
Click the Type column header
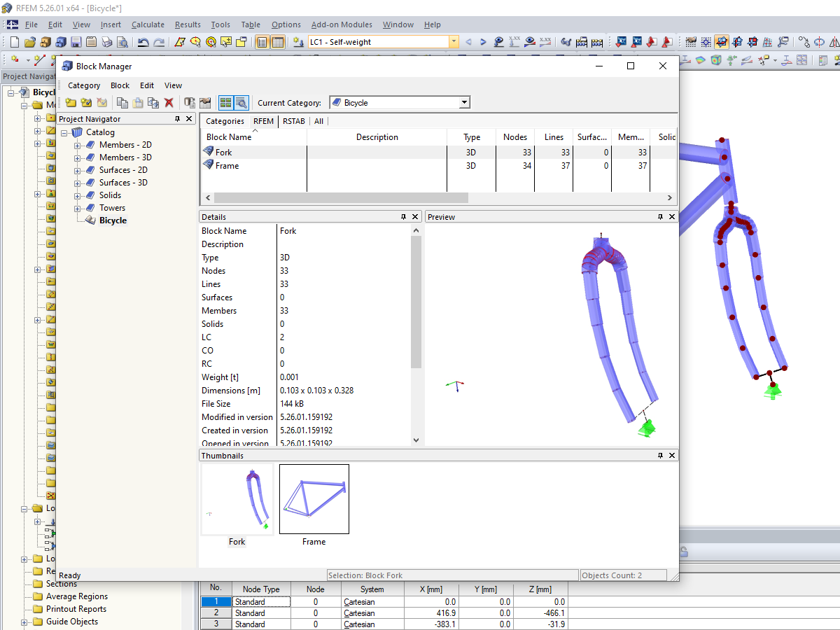pos(472,137)
